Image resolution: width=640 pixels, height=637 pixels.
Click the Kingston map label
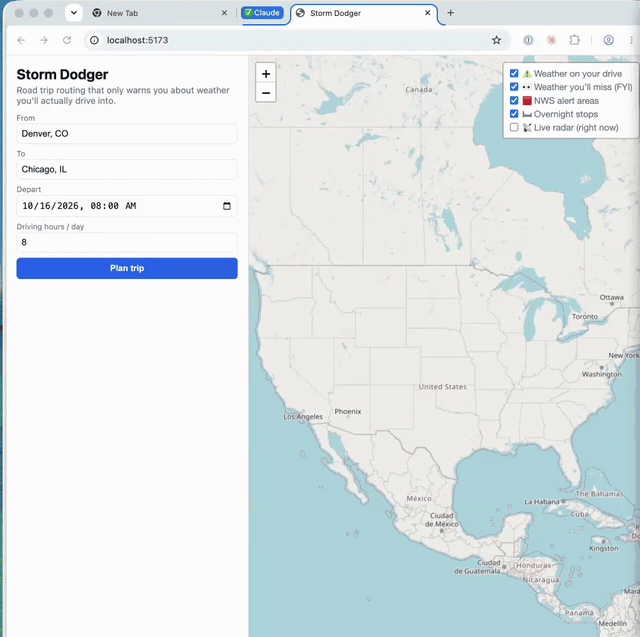pyautogui.click(x=603, y=548)
